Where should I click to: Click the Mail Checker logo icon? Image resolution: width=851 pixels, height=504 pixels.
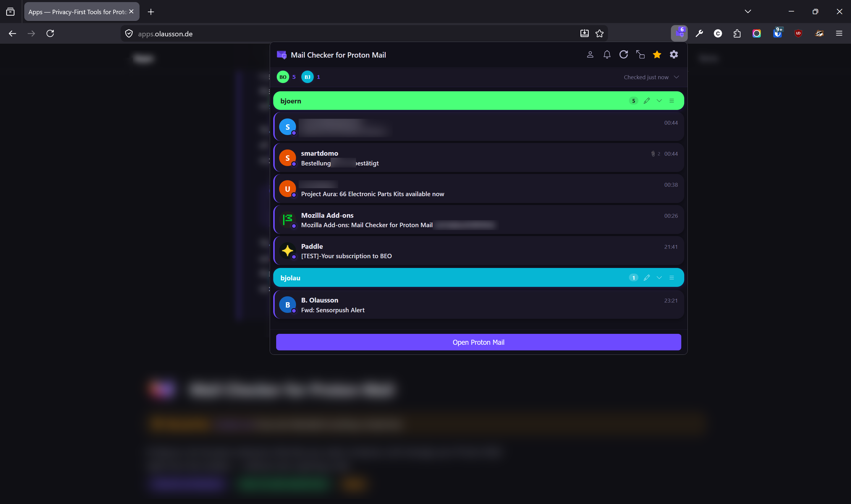click(282, 55)
